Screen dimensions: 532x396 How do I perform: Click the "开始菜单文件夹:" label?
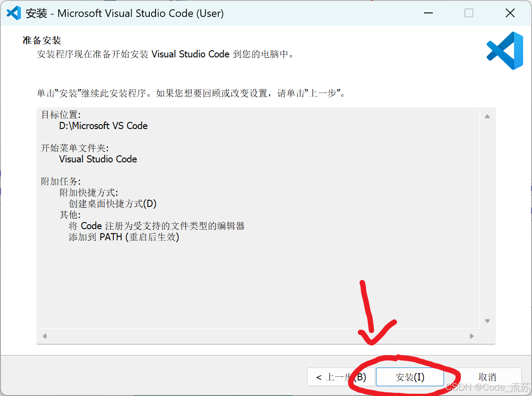(x=75, y=148)
